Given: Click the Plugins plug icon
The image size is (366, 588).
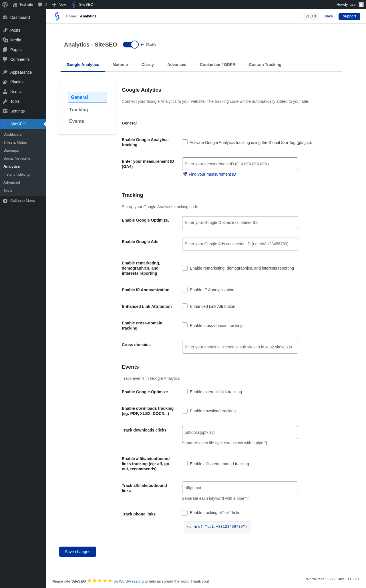Looking at the screenshot, I should tap(5, 82).
